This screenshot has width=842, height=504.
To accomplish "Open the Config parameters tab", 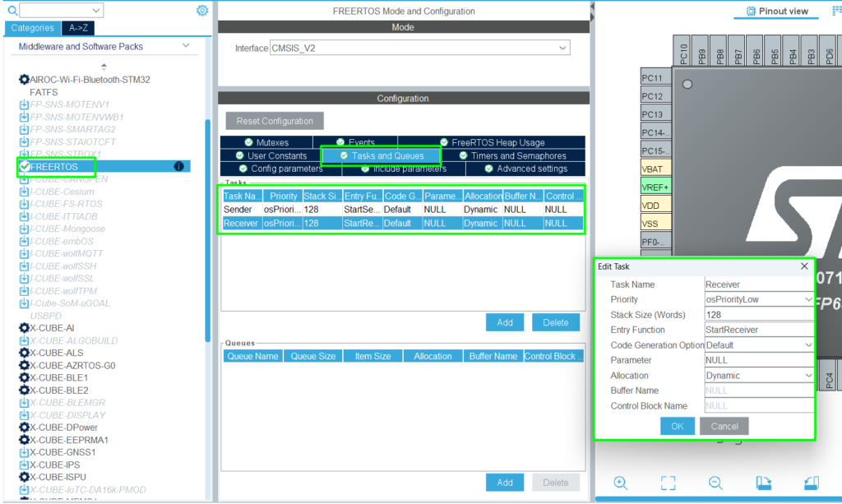I will (280, 169).
